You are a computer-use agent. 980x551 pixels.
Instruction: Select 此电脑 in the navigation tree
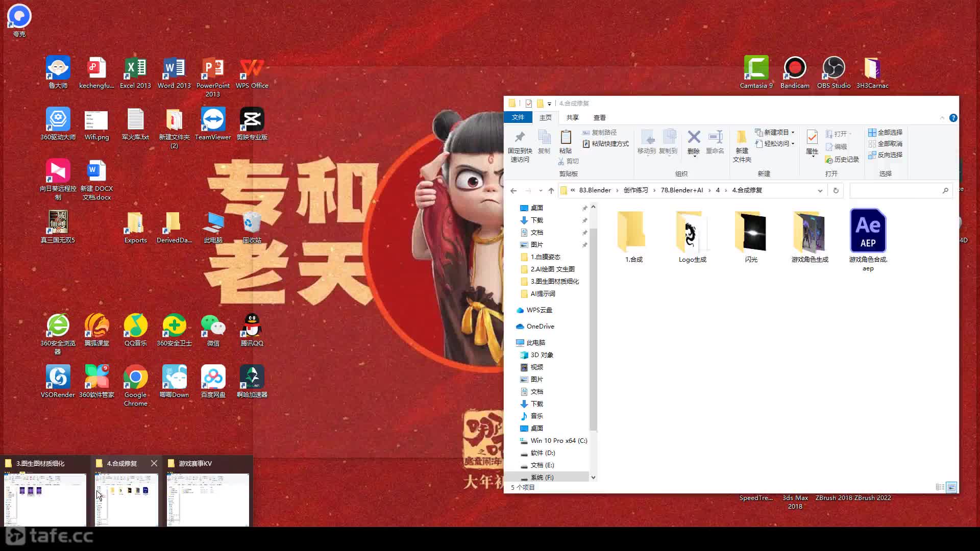point(531,342)
